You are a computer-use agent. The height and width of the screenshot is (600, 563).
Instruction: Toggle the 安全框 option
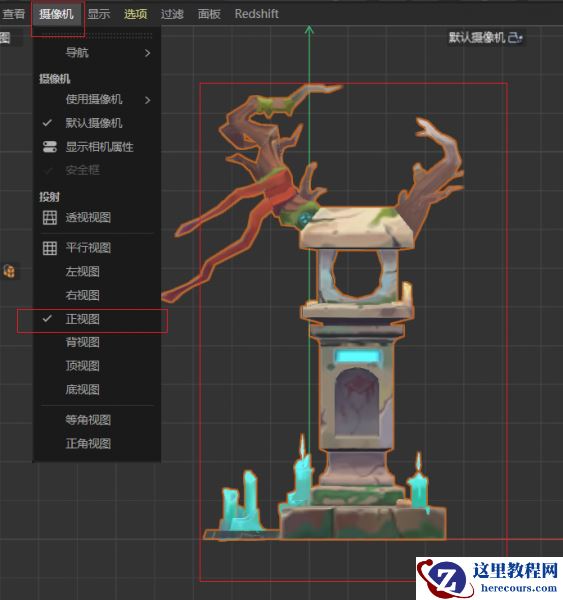pos(97,170)
